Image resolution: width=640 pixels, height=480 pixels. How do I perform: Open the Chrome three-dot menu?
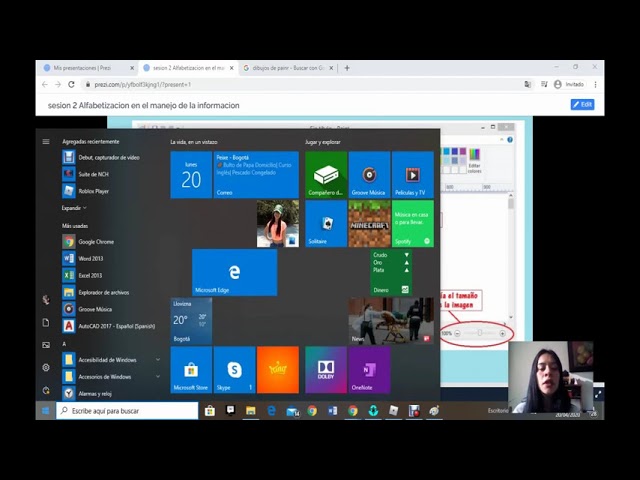coord(595,84)
